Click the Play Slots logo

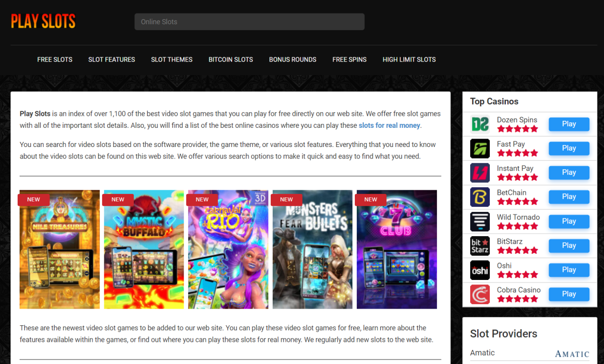pyautogui.click(x=43, y=21)
